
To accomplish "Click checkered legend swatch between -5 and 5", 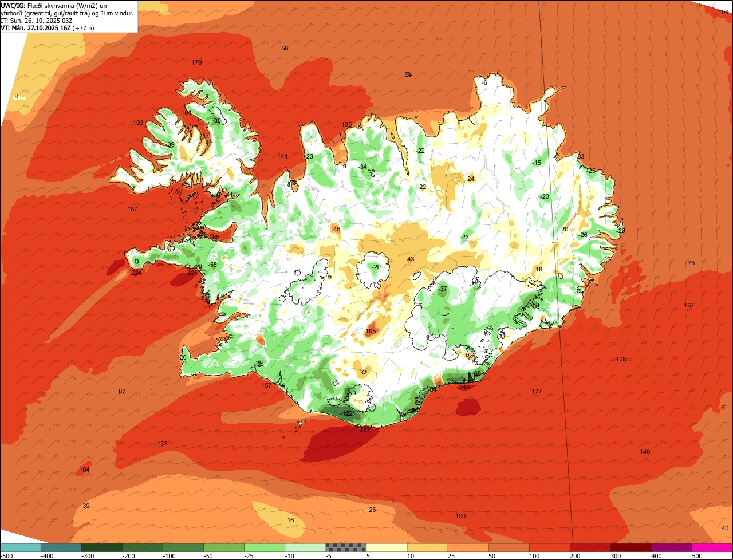I will click(x=346, y=547).
